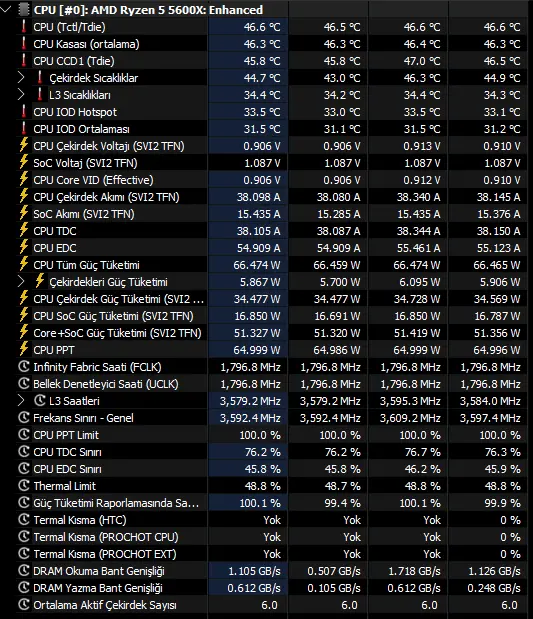Select the CPU TDC row label
Screen dimensions: 533x619
(x=54, y=231)
